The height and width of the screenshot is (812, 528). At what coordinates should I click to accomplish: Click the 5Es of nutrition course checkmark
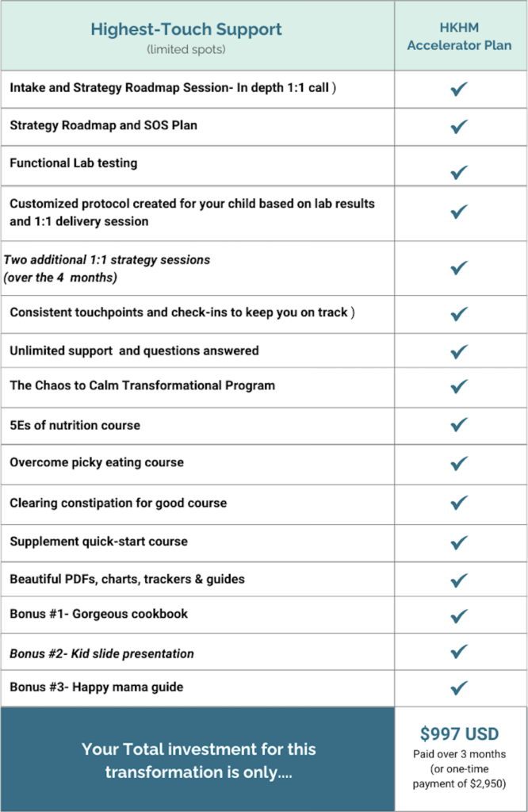(459, 425)
